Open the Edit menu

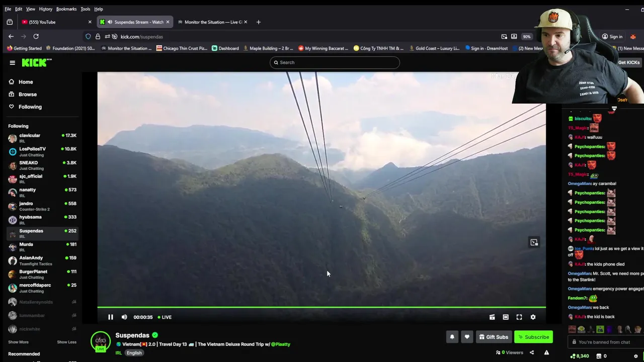click(19, 9)
